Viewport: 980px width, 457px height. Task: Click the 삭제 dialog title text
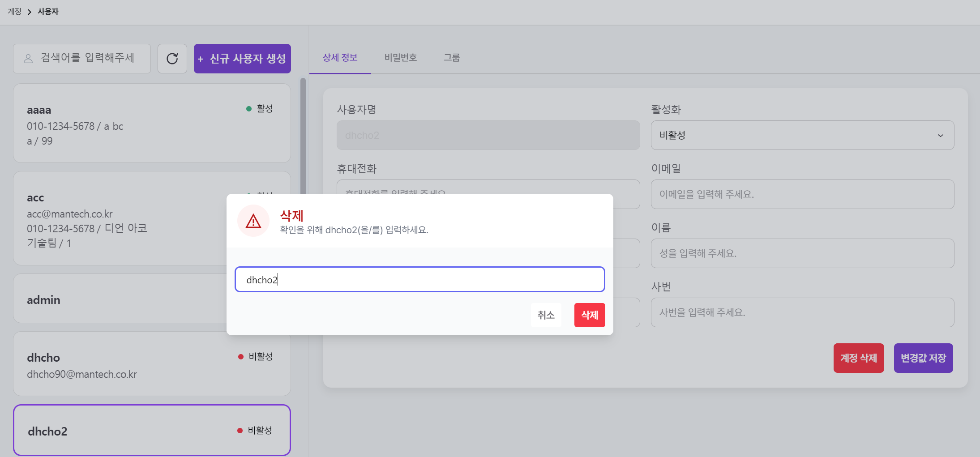pyautogui.click(x=292, y=216)
